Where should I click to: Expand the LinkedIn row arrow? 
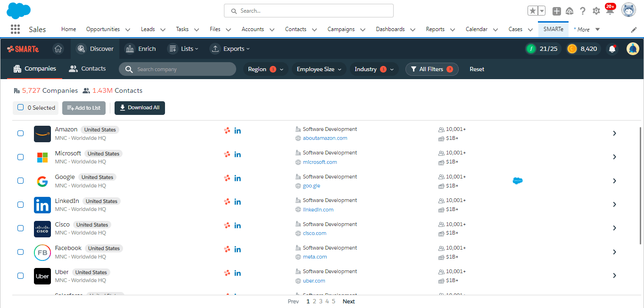point(614,204)
